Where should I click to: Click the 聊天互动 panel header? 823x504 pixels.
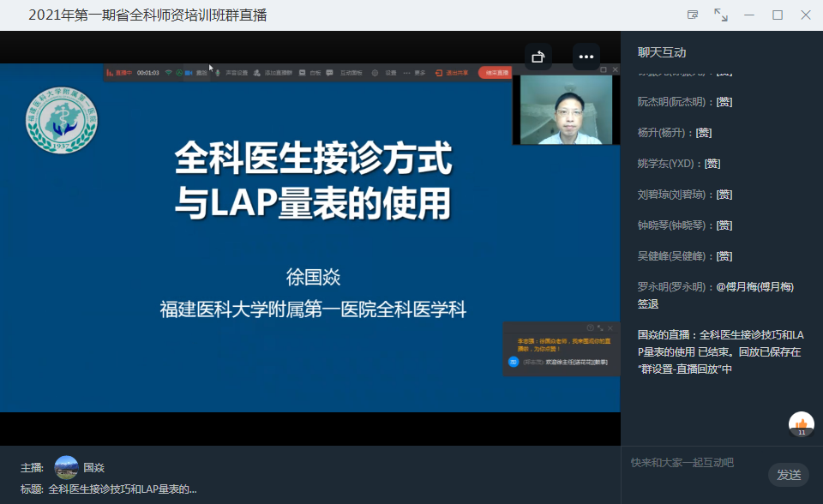tap(662, 52)
